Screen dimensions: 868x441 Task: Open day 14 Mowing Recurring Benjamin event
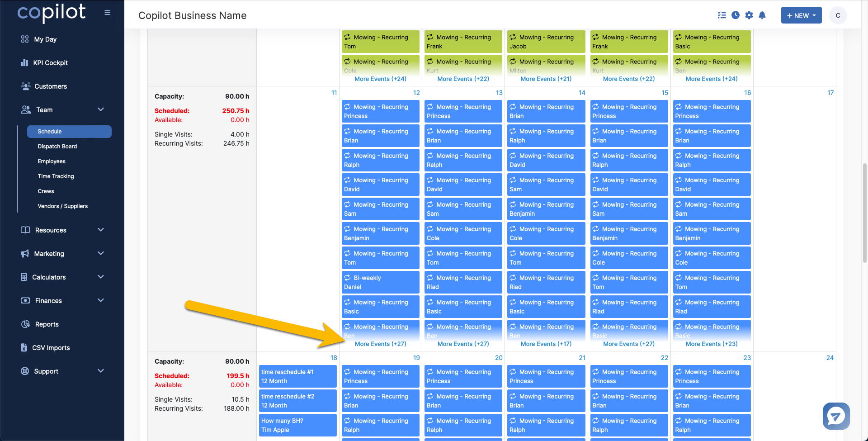click(x=546, y=209)
